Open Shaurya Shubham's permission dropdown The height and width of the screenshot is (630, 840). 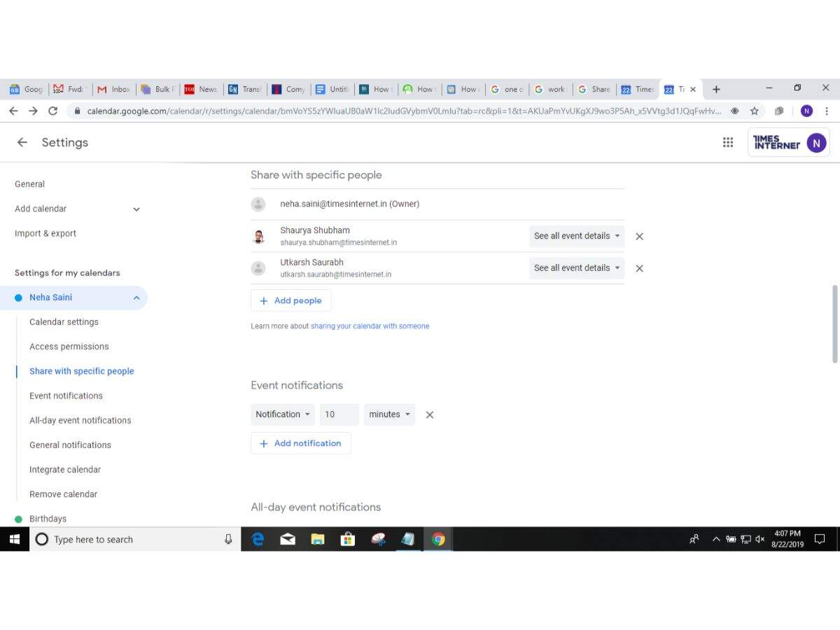(x=577, y=236)
